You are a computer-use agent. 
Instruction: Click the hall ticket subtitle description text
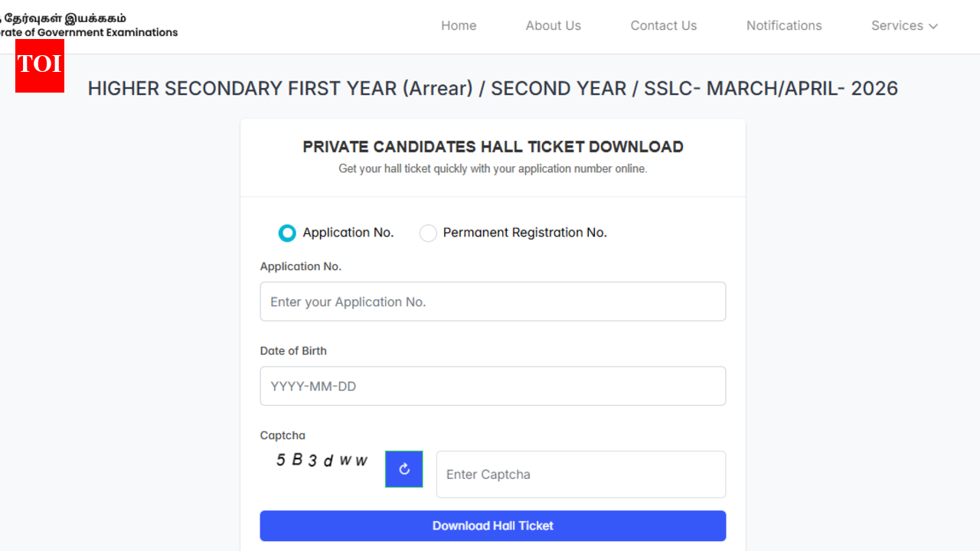click(x=492, y=168)
